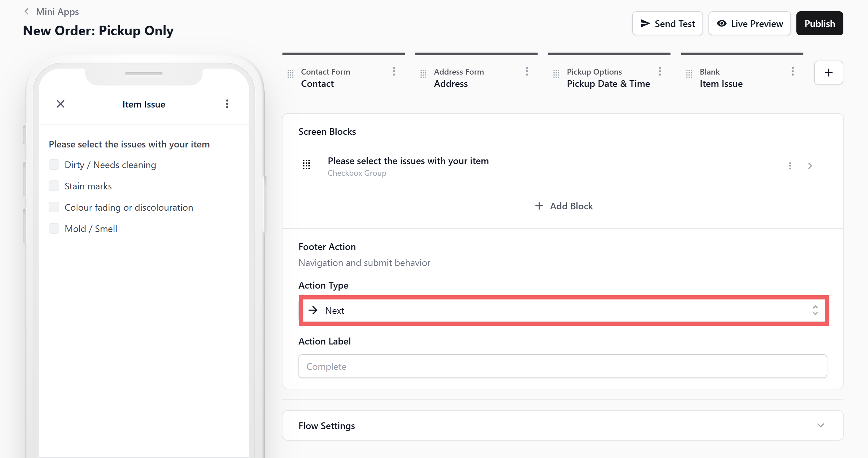868x458 pixels.
Task: Open Item Issue tab options menu
Action: tap(792, 71)
